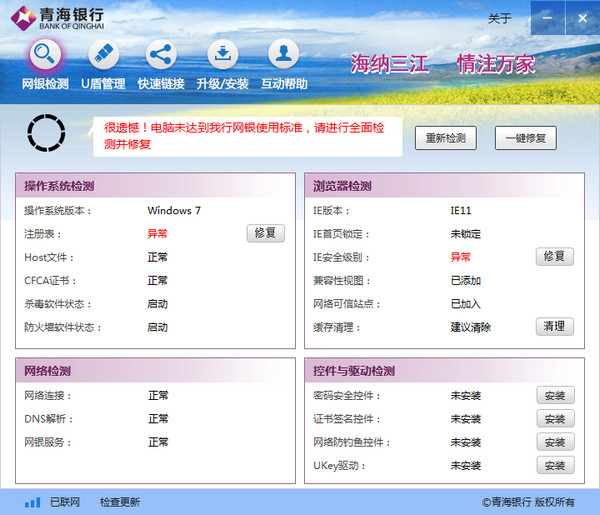This screenshot has height=515, width=600.
Task: Click the 已联网 status text
Action: point(65,502)
